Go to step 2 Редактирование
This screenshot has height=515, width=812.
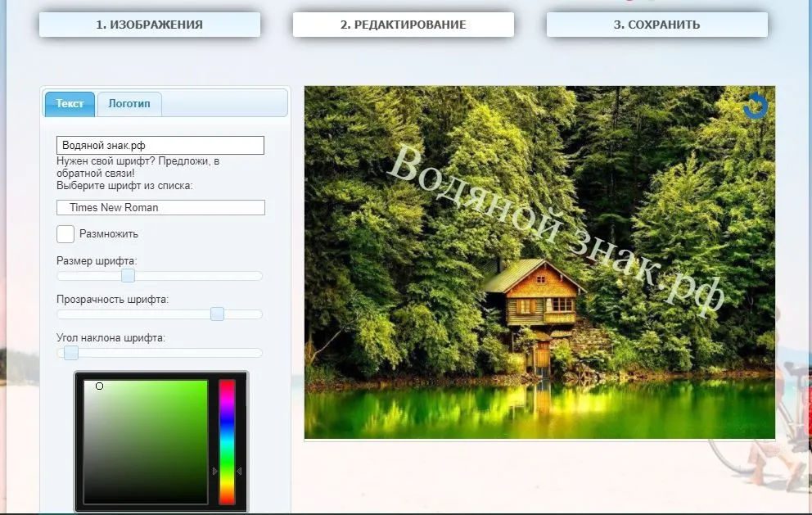[404, 25]
